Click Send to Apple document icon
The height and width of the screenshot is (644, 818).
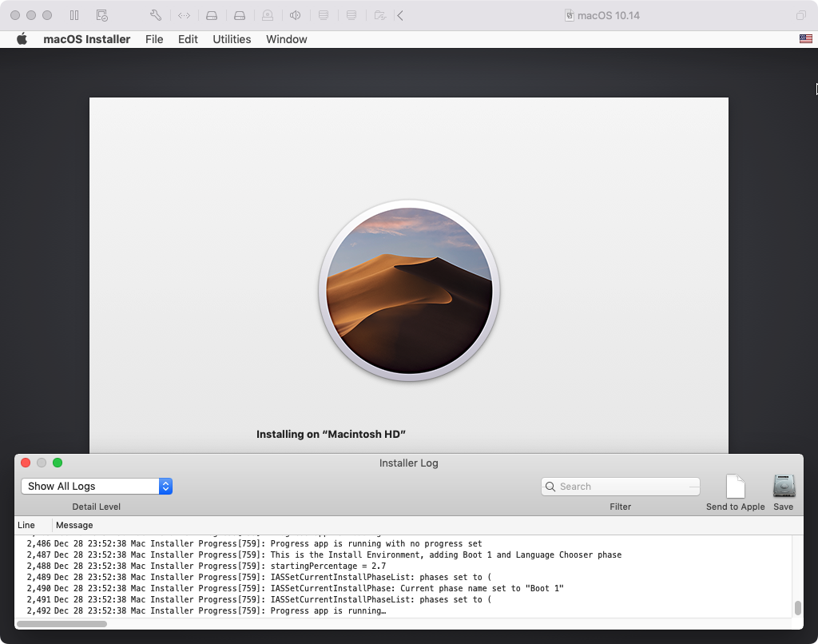tap(735, 487)
